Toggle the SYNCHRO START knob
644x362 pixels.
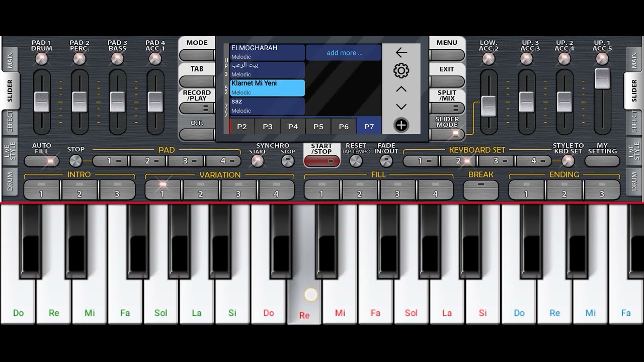(257, 161)
